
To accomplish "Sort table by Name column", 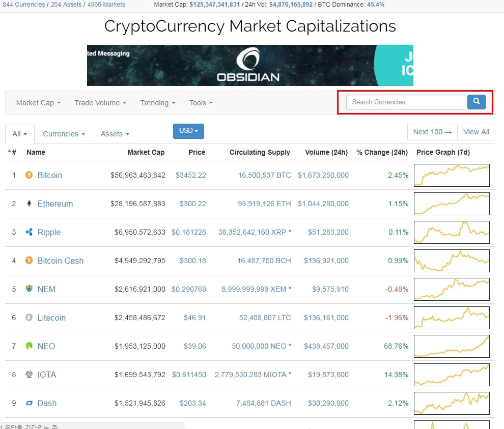I will 36,152.
